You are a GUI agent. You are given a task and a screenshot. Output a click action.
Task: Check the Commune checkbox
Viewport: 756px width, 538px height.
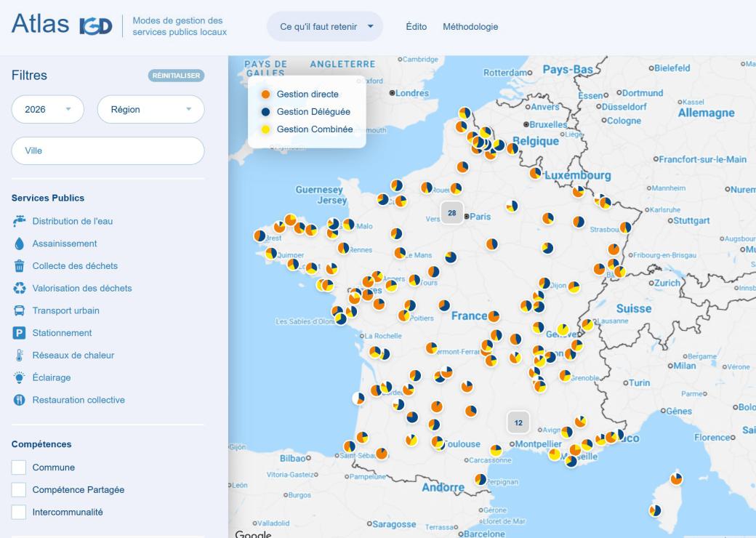(19, 467)
